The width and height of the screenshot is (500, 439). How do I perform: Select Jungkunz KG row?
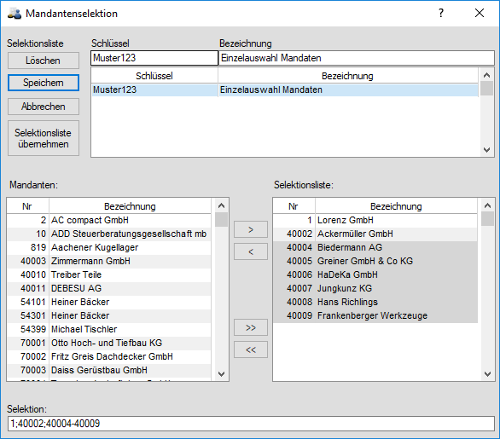pyautogui.click(x=376, y=288)
